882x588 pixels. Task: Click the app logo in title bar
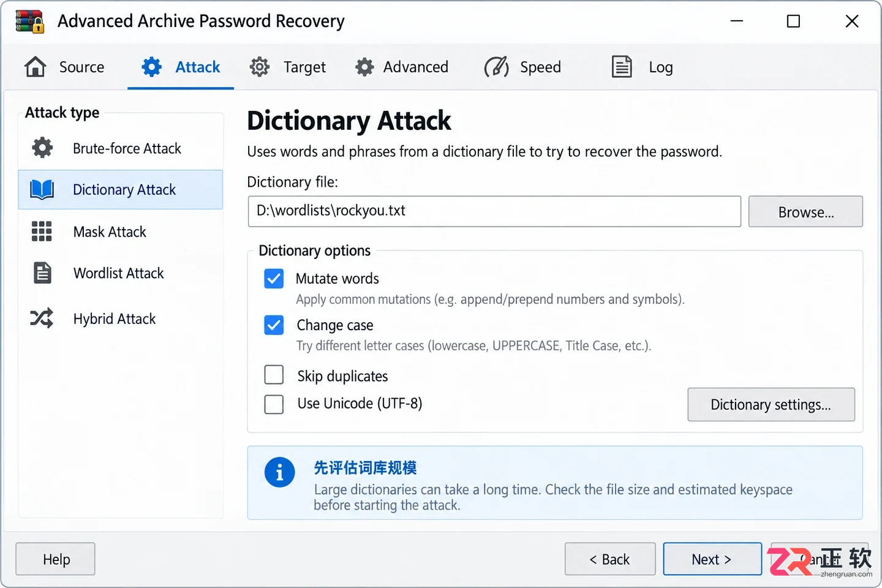(x=30, y=21)
